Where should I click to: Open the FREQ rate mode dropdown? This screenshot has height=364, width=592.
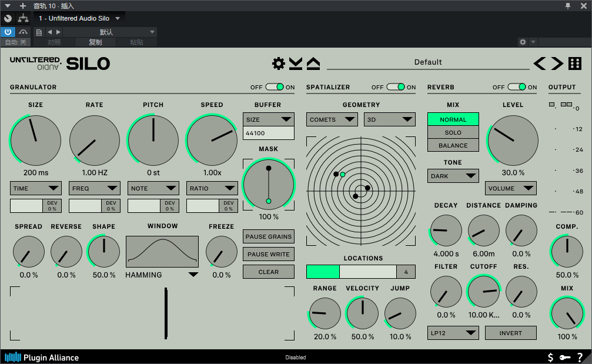click(x=95, y=188)
